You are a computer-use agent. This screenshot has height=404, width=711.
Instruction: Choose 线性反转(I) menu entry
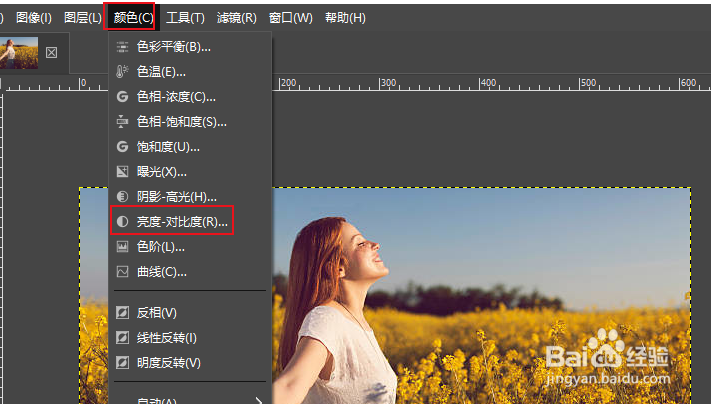(x=190, y=337)
